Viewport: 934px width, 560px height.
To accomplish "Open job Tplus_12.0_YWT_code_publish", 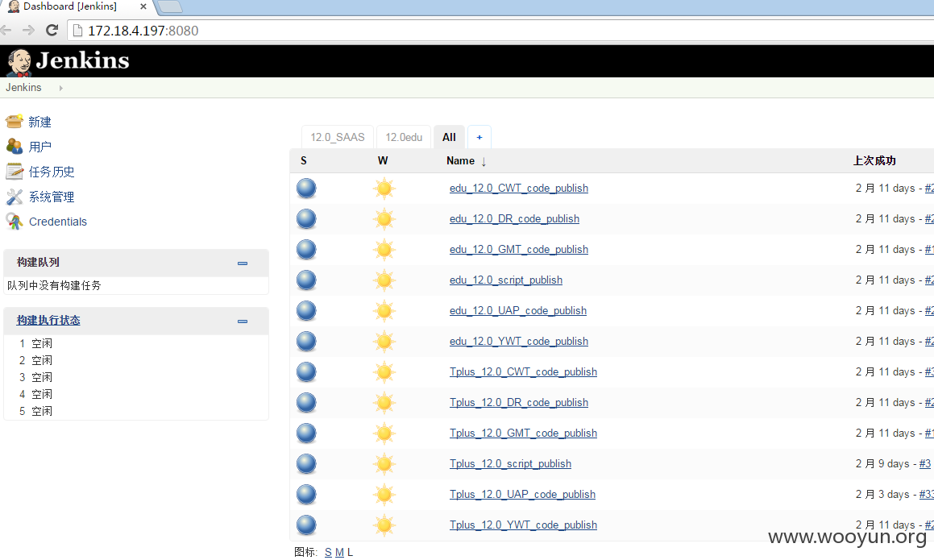I will click(x=524, y=525).
